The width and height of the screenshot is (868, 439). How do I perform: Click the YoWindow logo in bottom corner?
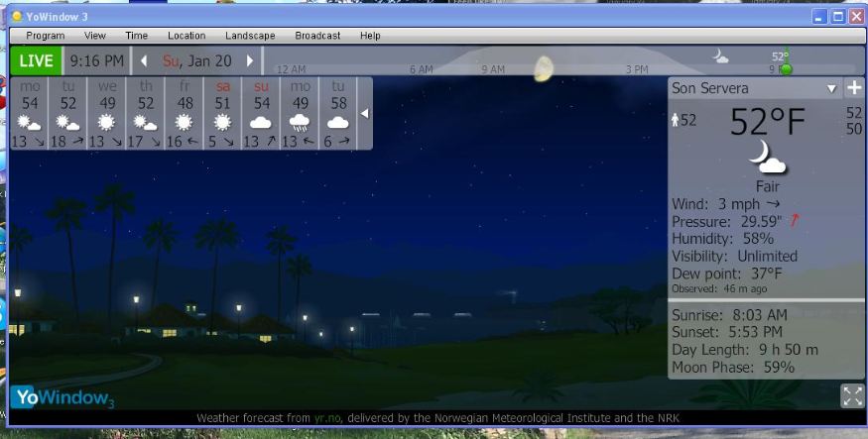pyautogui.click(x=63, y=396)
